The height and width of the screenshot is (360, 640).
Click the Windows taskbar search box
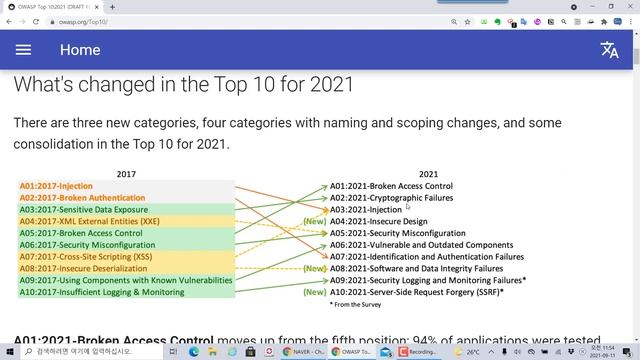(92, 351)
